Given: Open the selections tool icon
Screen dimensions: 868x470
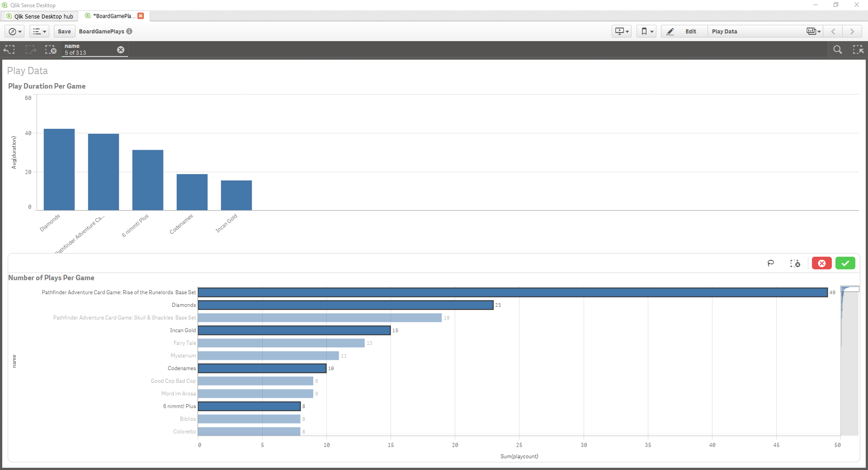Looking at the screenshot, I should (x=858, y=50).
